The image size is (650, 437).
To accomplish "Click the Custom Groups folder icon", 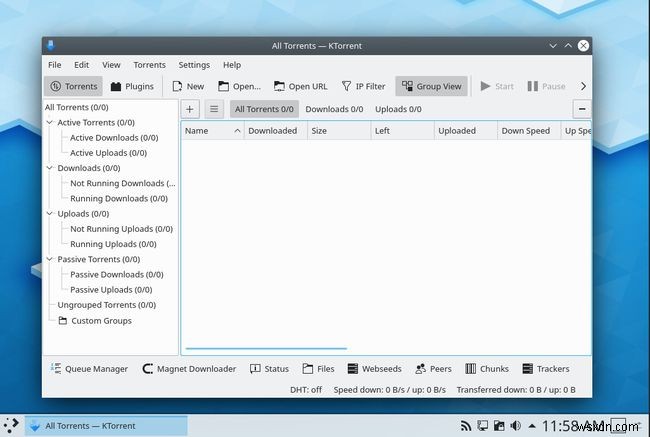I will click(63, 320).
